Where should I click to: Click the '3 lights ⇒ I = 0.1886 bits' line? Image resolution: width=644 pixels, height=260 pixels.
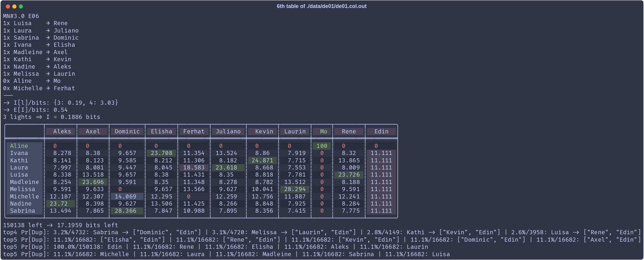point(52,117)
